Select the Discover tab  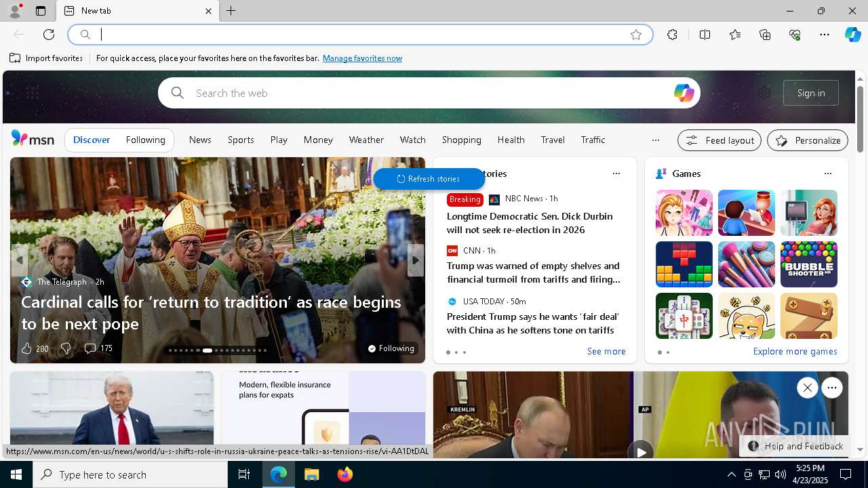click(x=92, y=140)
